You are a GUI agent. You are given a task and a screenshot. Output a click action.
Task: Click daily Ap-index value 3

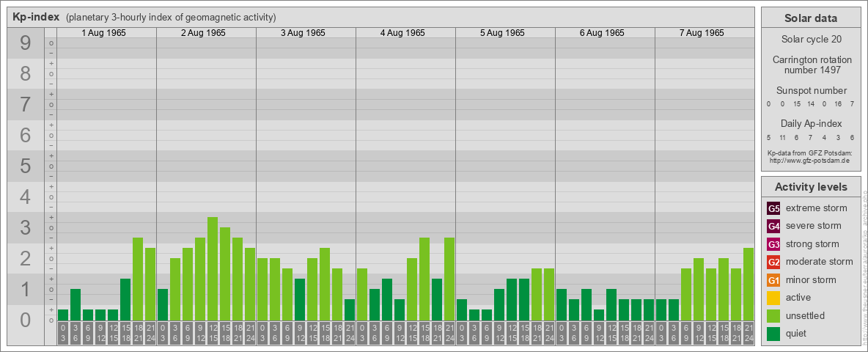(x=839, y=137)
